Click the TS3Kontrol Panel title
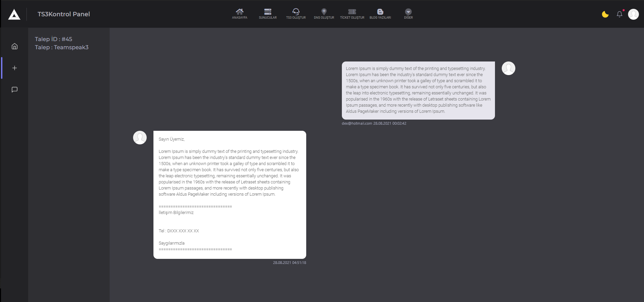Viewport: 644px width, 302px height. [x=64, y=14]
